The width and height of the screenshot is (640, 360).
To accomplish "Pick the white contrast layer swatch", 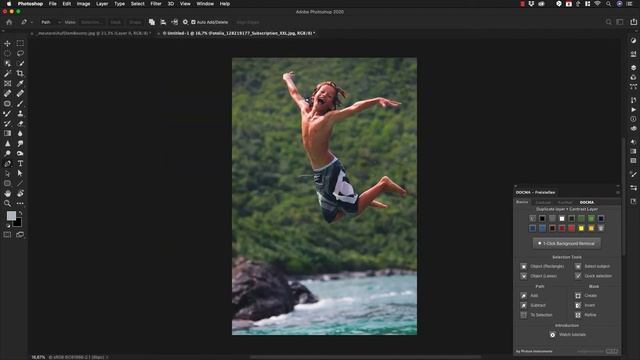I will (x=562, y=219).
